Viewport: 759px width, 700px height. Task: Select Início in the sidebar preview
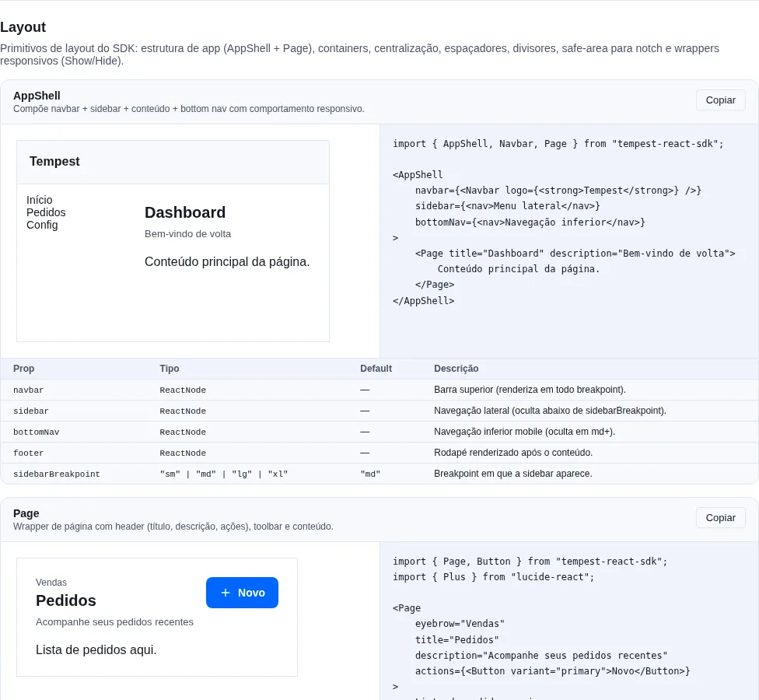tap(39, 200)
